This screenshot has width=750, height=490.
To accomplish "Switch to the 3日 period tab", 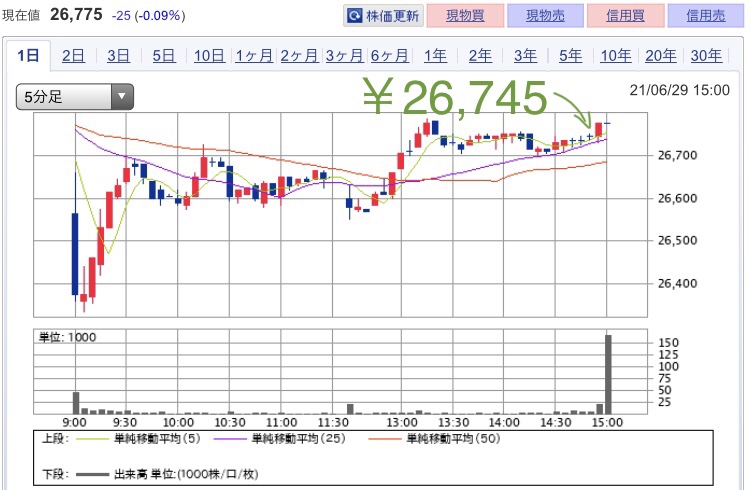I will coord(118,56).
